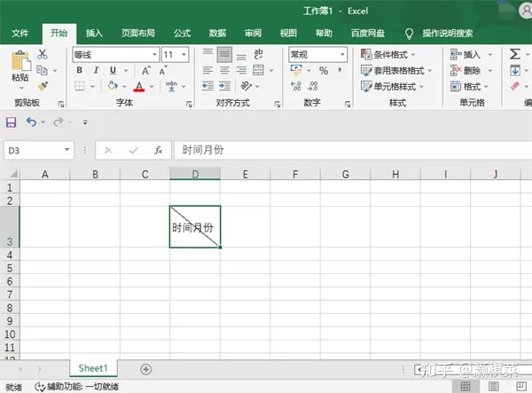Open merge options dropdown arrow
The height and width of the screenshot is (393, 532).
271,71
